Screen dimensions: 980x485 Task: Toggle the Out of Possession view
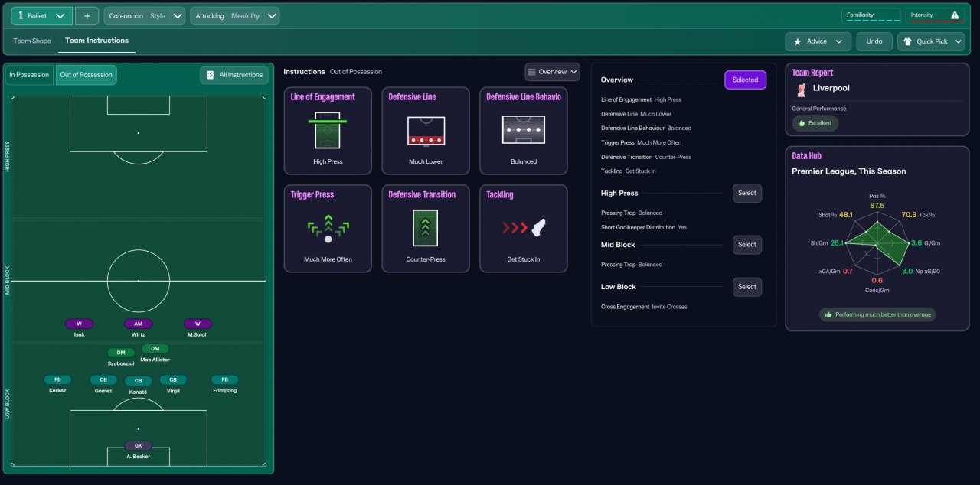[86, 75]
